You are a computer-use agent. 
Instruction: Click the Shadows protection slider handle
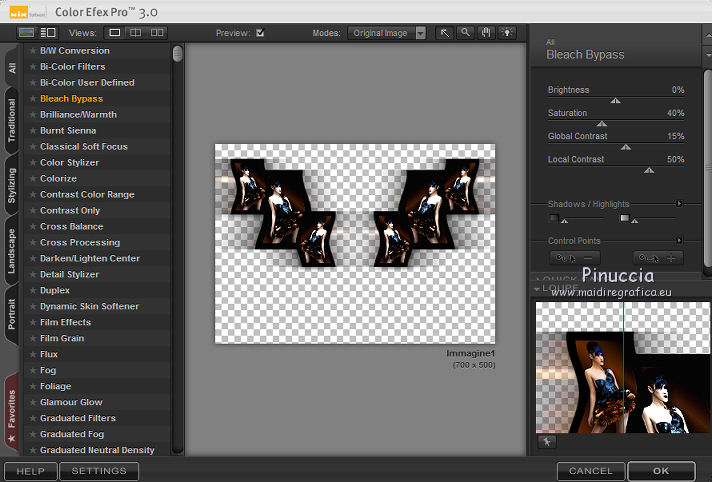[564, 221]
